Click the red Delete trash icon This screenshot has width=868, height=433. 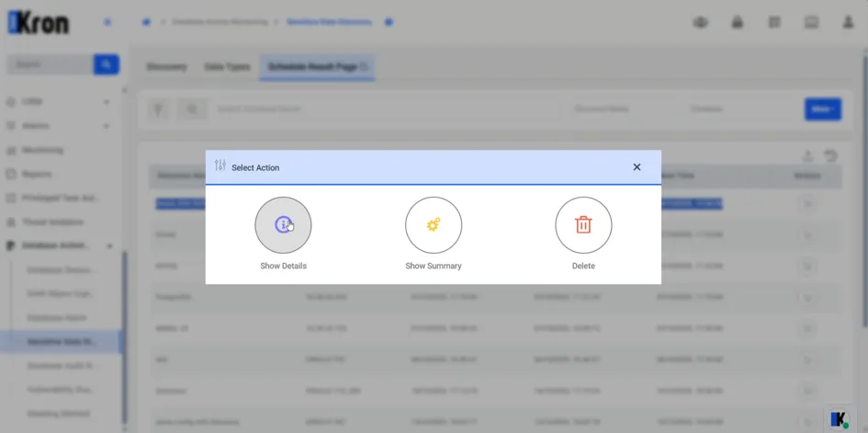(x=583, y=225)
